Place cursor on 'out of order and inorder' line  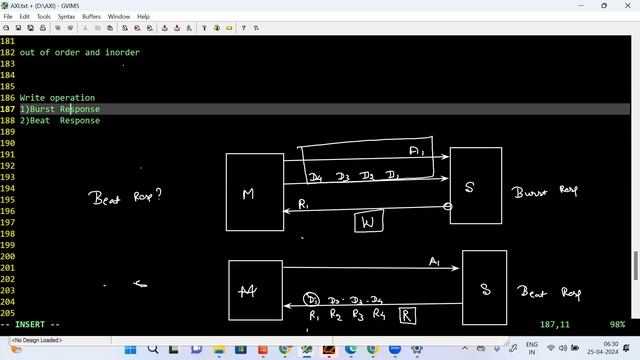80,52
